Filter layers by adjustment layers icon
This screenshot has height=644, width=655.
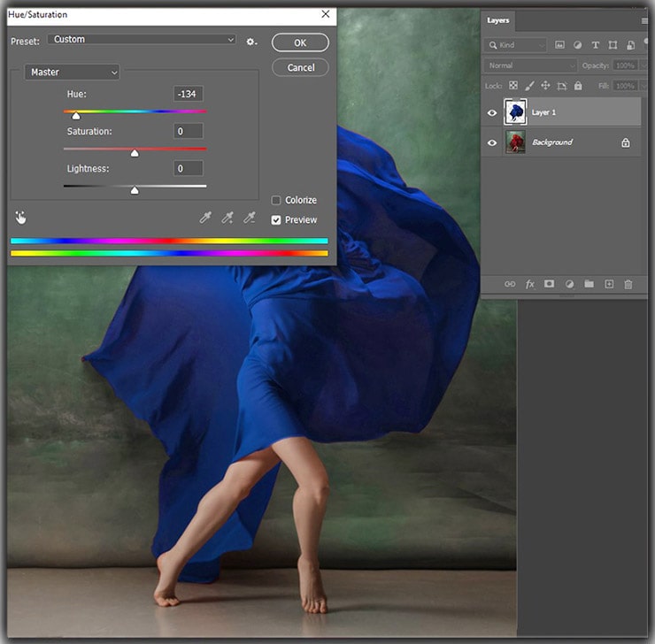(x=577, y=44)
